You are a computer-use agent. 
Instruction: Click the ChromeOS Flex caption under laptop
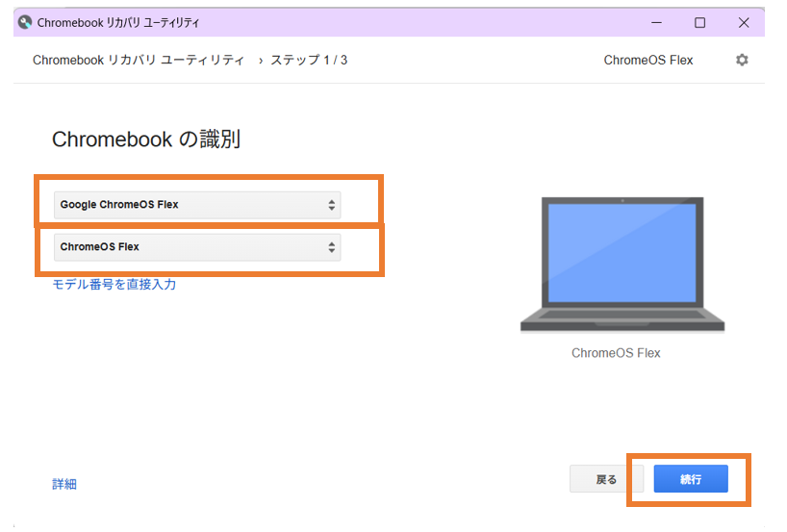tap(616, 353)
